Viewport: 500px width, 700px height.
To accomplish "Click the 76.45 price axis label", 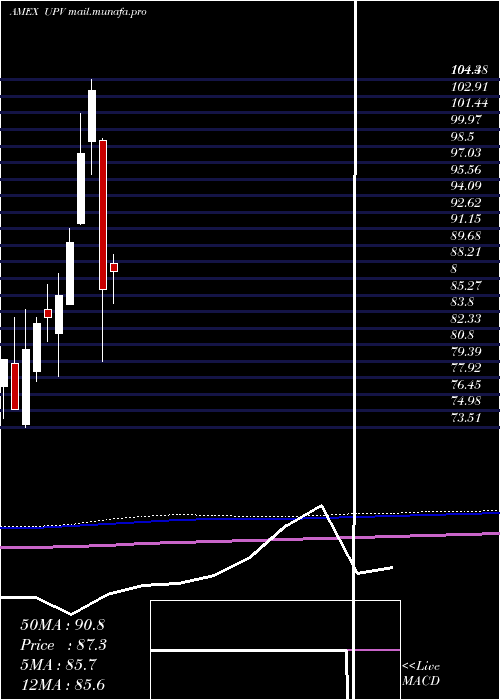I will click(x=466, y=384).
